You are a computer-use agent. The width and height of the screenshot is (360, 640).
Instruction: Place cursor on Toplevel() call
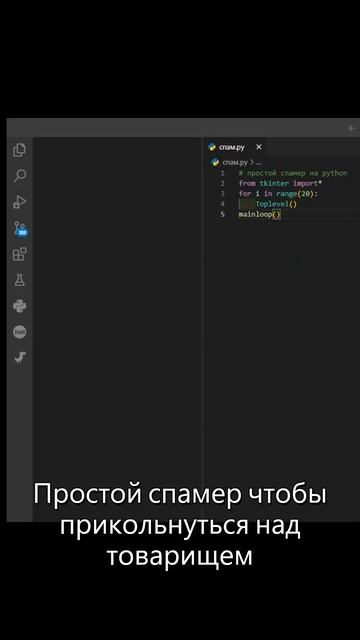point(276,204)
